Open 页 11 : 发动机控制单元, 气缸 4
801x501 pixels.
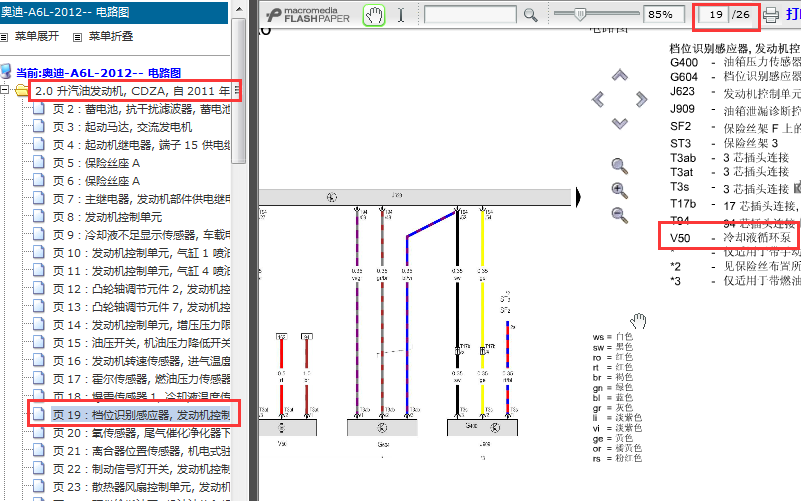141,271
